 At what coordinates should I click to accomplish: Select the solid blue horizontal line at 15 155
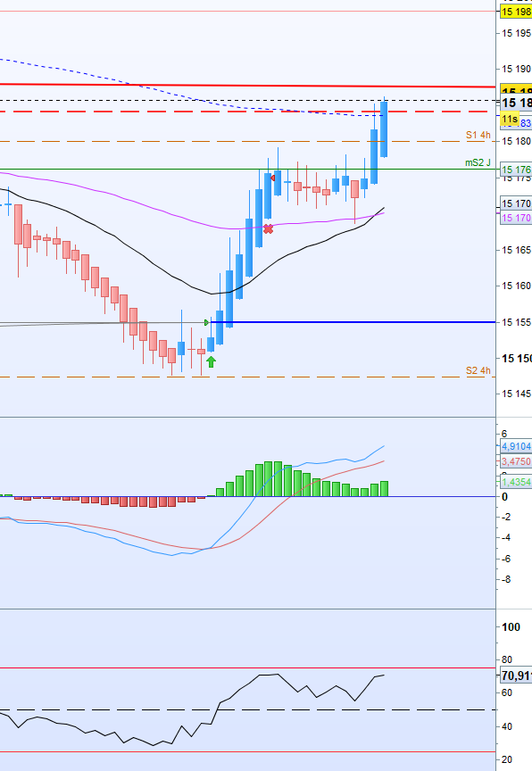[353, 322]
